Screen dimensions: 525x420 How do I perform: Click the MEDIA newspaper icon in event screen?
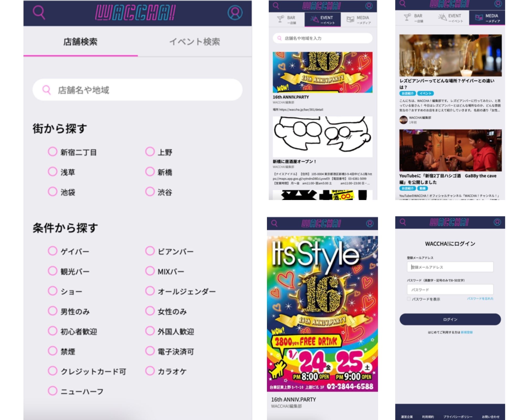(x=350, y=19)
